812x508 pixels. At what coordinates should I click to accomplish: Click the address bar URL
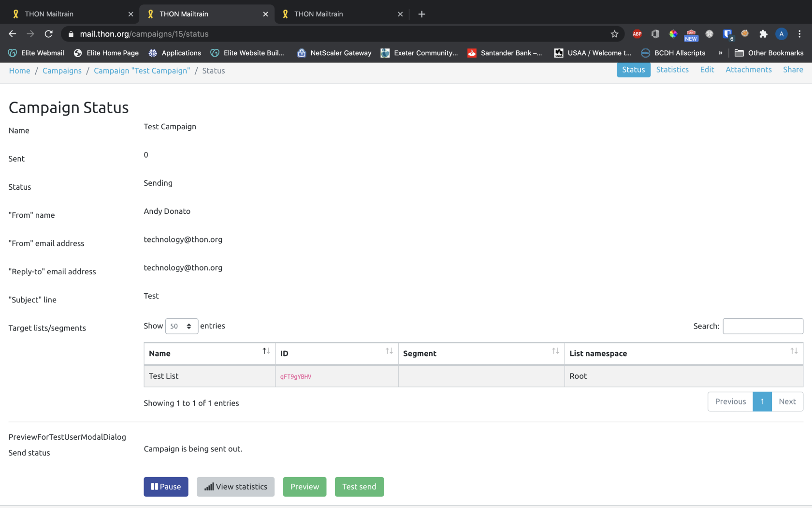(144, 34)
